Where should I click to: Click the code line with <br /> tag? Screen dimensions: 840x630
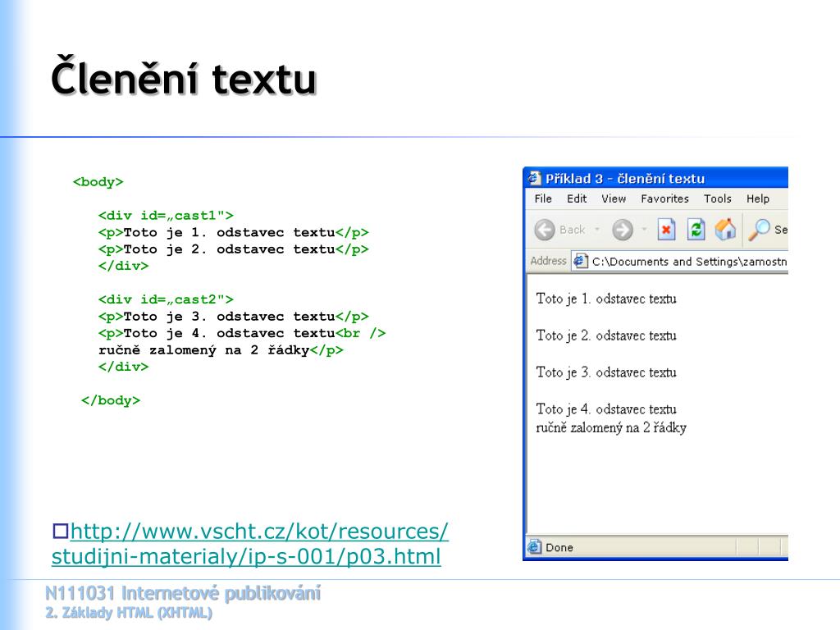pyautogui.click(x=242, y=333)
